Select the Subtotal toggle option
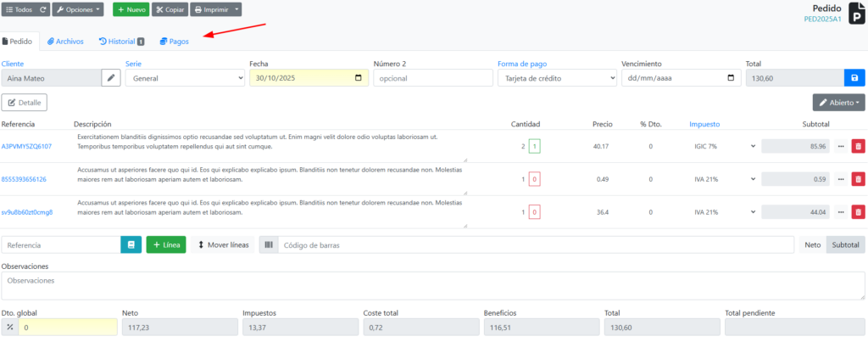 coord(845,244)
